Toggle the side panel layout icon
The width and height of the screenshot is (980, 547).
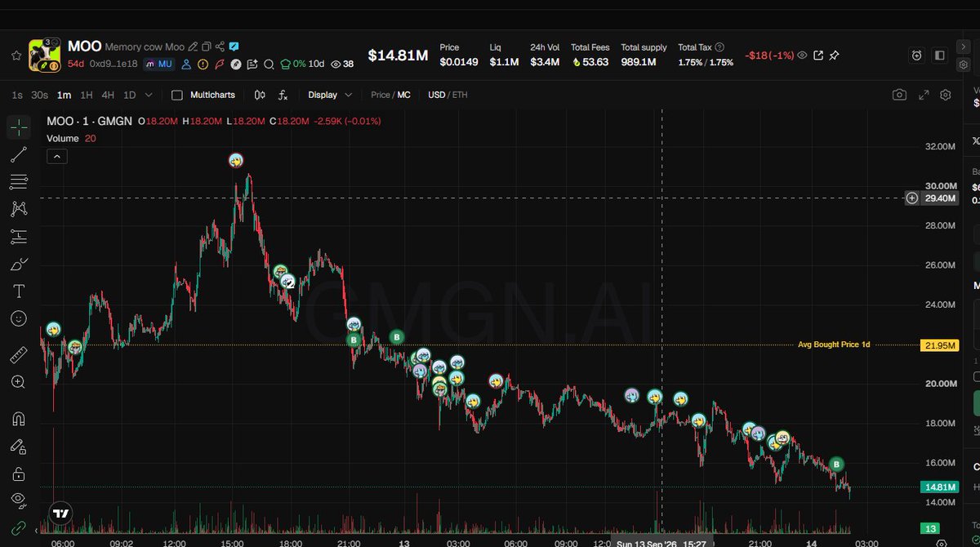click(x=940, y=56)
